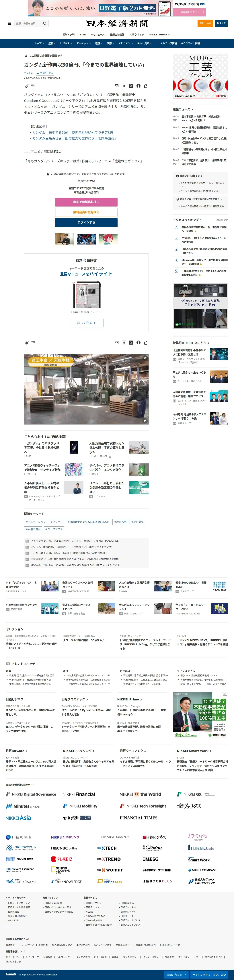Viewport: 234px width, 980px height.
Task: Open the green Alumy recruit thumbnail
Action: tap(139, 488)
